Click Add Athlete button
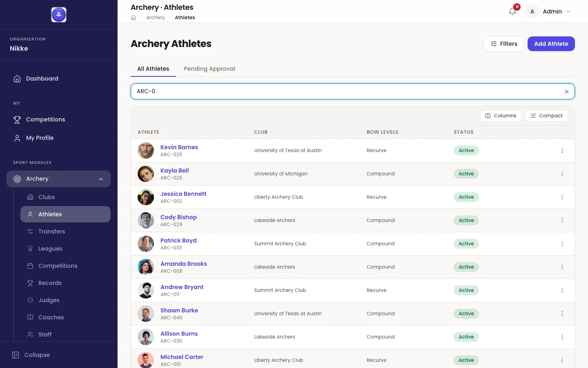The image size is (588, 368). (551, 44)
